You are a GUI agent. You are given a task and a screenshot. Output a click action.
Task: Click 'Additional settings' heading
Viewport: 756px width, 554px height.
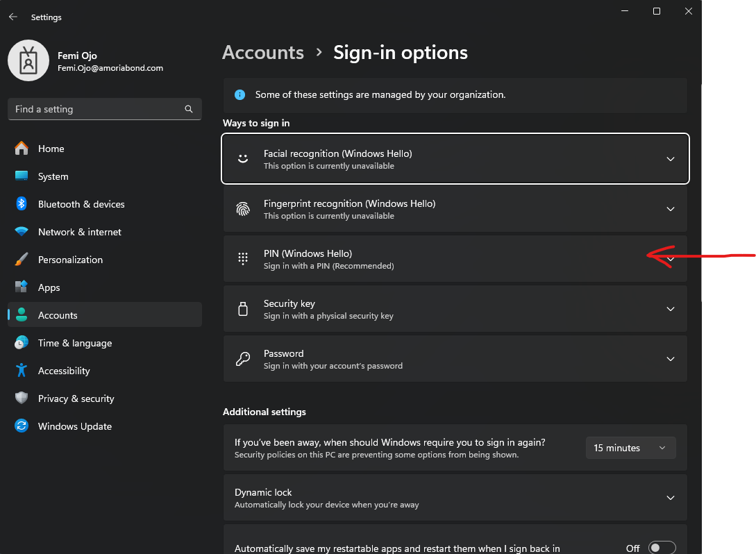(264, 412)
